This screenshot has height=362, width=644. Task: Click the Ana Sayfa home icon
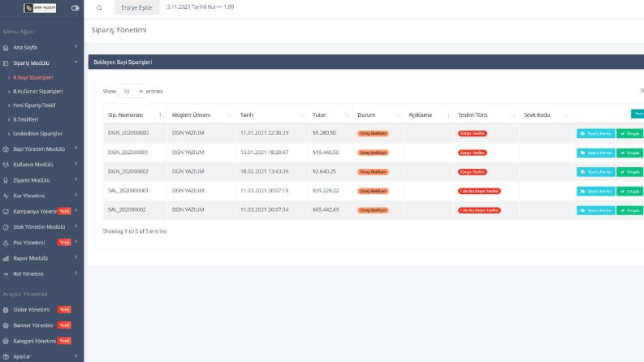(x=6, y=48)
